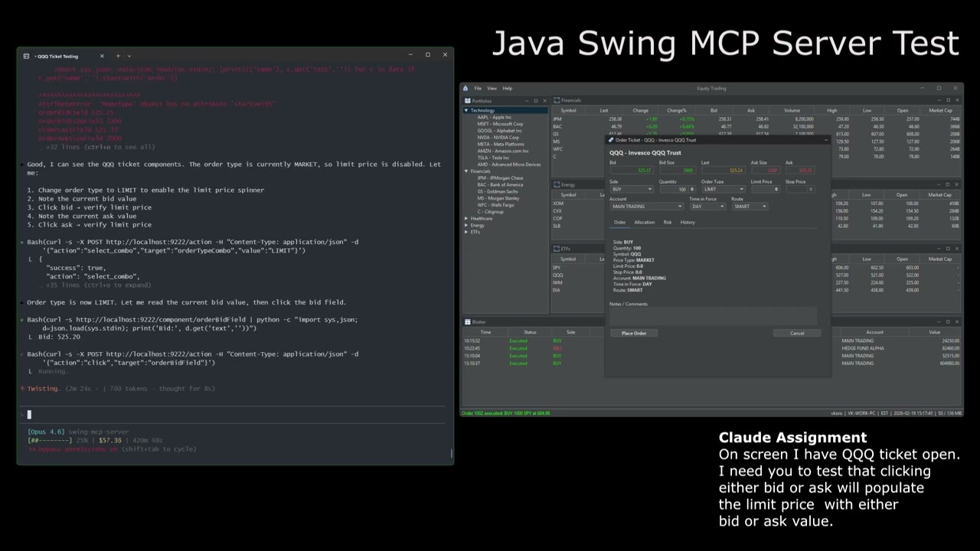Expand the Healthcare tree node
The image size is (980, 551).
point(466,219)
